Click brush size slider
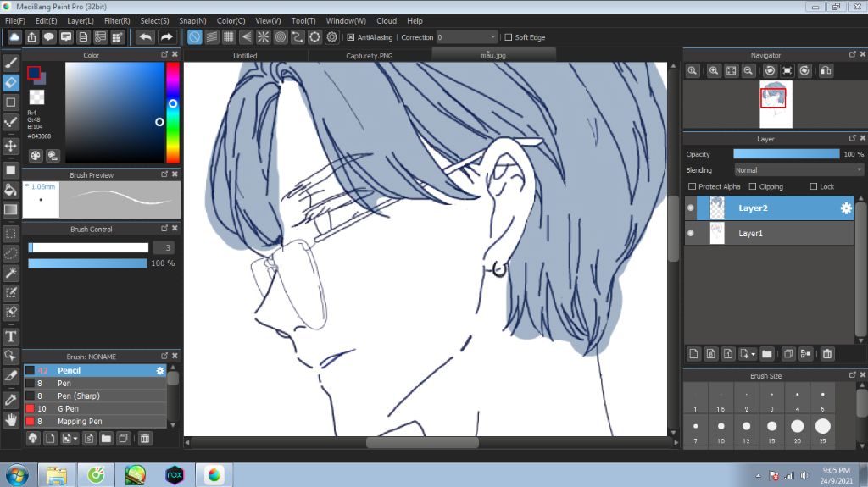The height and width of the screenshot is (487, 868). [88, 247]
